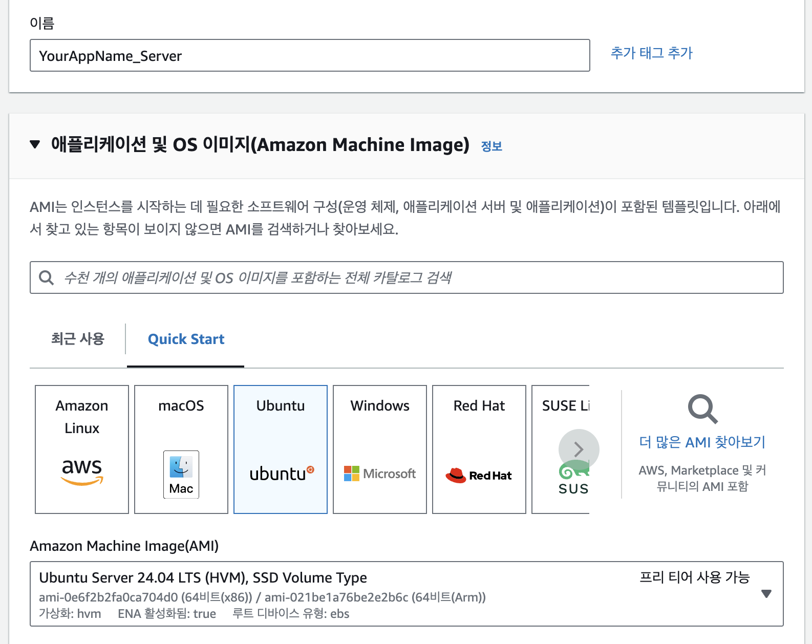Viewport: 812px width, 644px height.
Task: Open the 더 많은 AMI 찾아보기 link
Action: point(702,442)
